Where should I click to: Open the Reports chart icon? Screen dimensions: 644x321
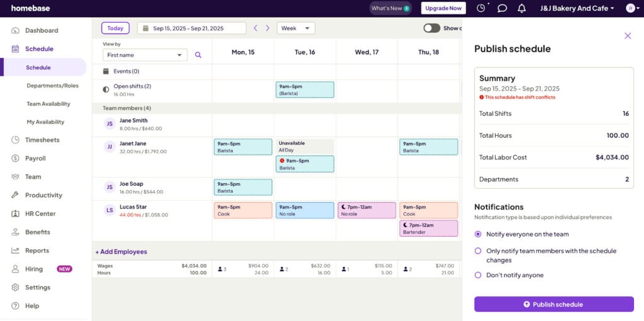pos(15,251)
